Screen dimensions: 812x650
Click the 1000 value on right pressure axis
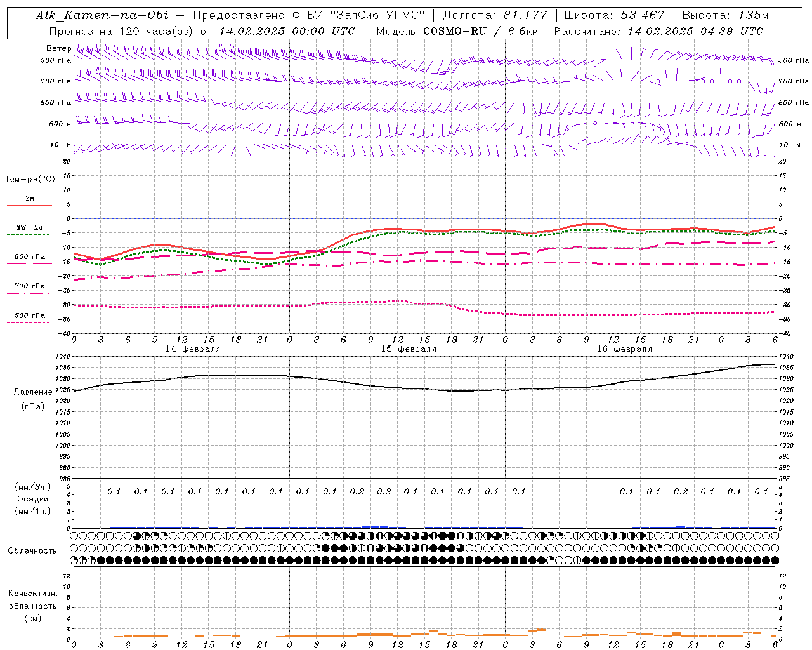click(x=785, y=446)
